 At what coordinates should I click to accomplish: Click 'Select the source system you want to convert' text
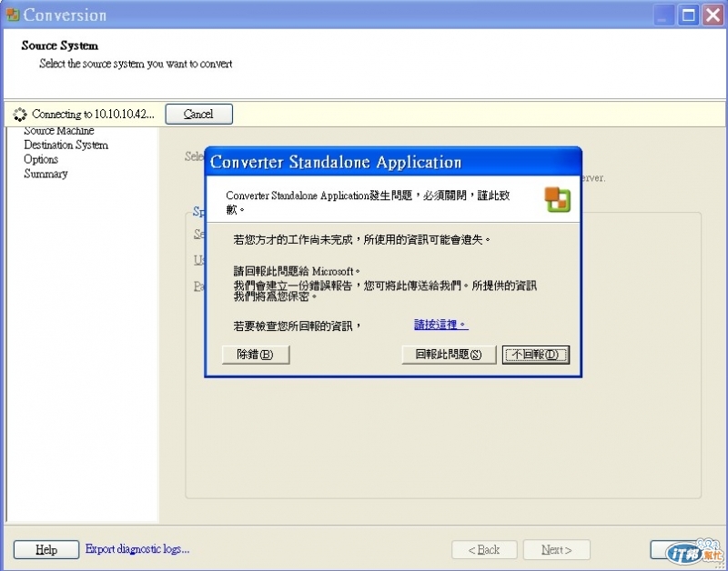136,64
